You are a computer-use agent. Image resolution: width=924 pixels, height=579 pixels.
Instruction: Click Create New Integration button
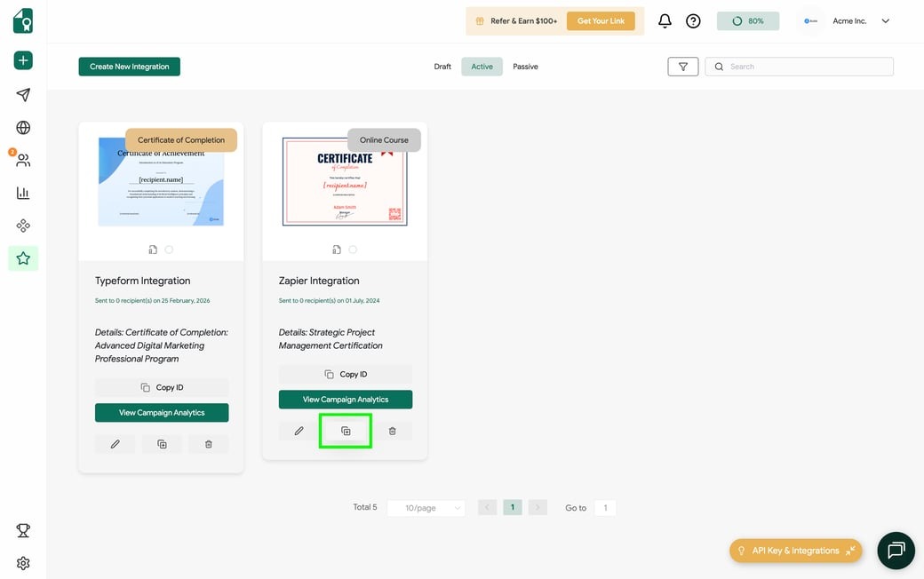129,67
